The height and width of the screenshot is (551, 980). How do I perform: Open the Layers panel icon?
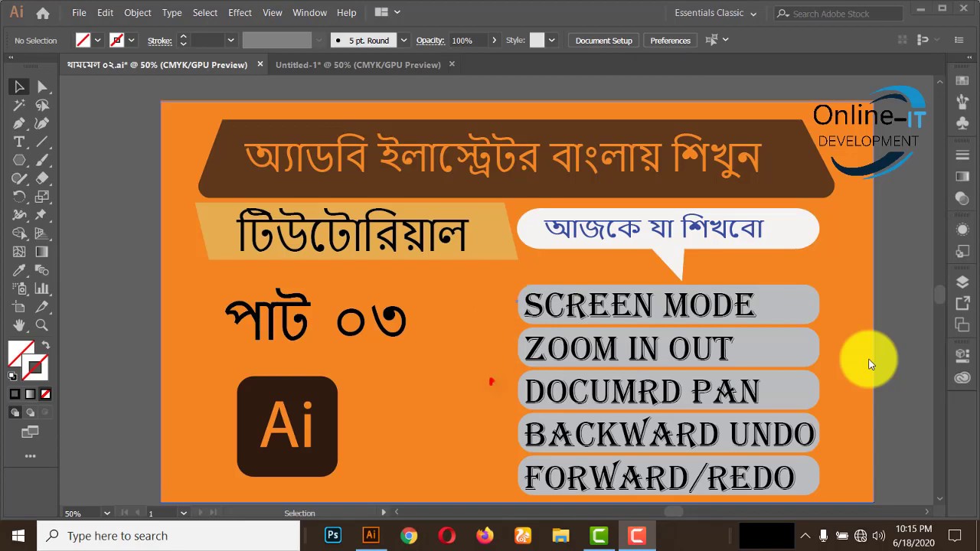(x=962, y=282)
